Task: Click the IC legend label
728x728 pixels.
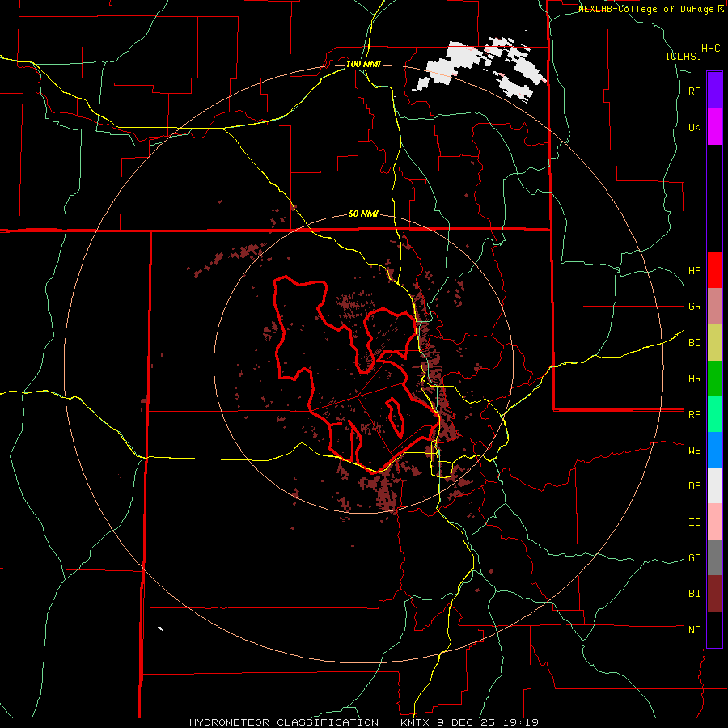Action: [x=694, y=523]
